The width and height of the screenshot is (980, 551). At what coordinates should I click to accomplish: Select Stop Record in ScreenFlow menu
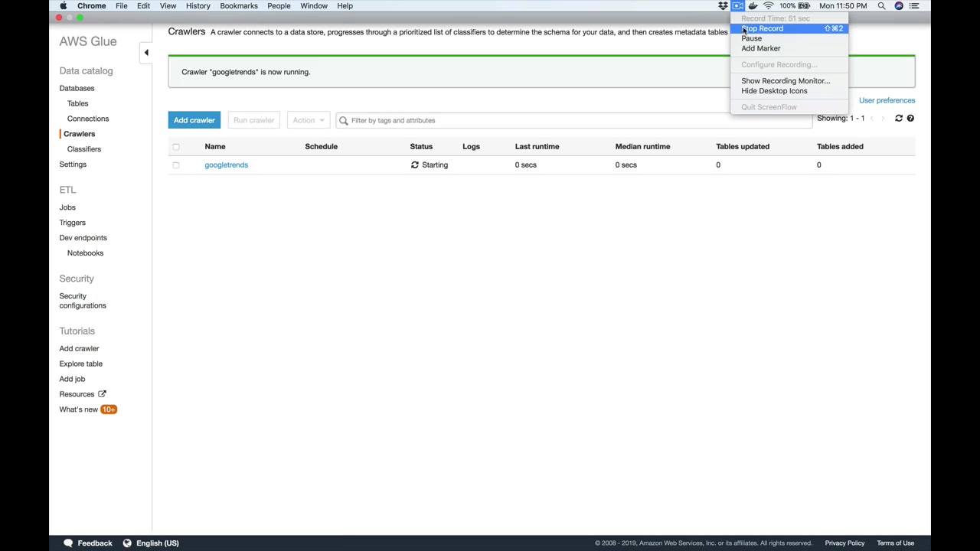coord(789,28)
